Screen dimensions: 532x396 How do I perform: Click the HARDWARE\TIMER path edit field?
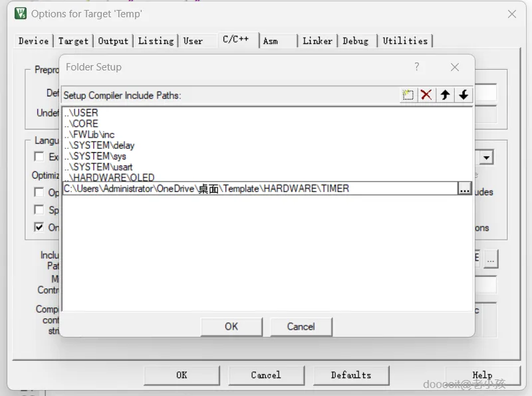(260, 189)
